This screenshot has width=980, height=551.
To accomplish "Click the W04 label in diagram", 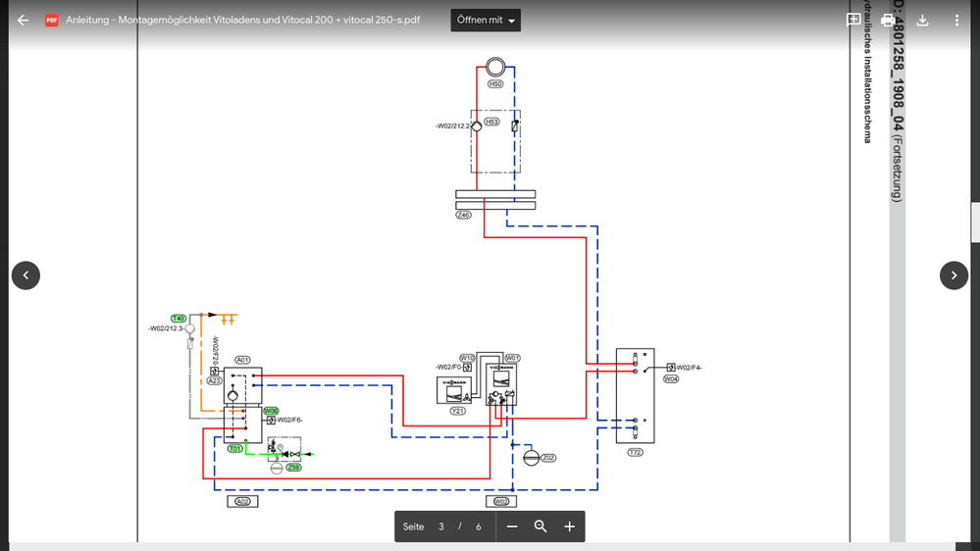I will [671, 379].
